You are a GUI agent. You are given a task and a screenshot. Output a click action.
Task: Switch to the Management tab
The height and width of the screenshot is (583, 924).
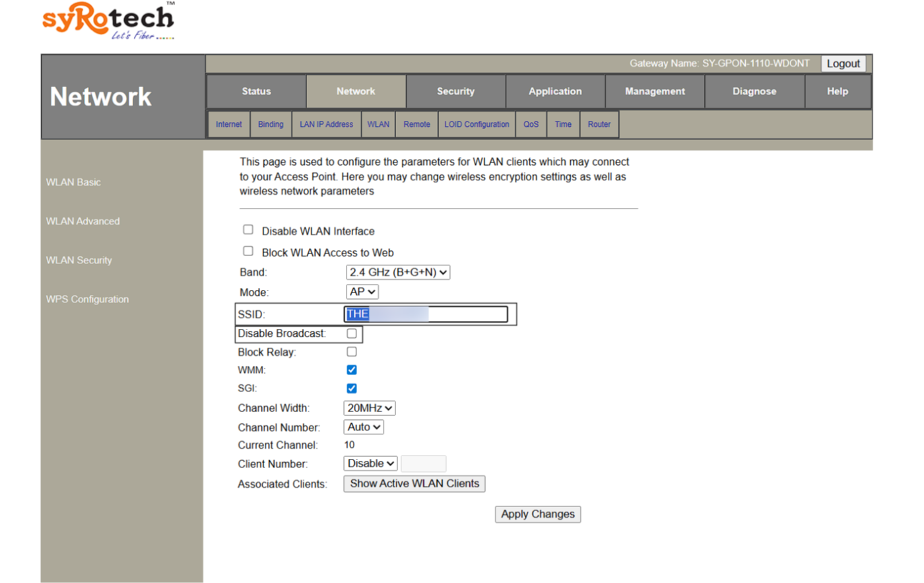tap(654, 91)
